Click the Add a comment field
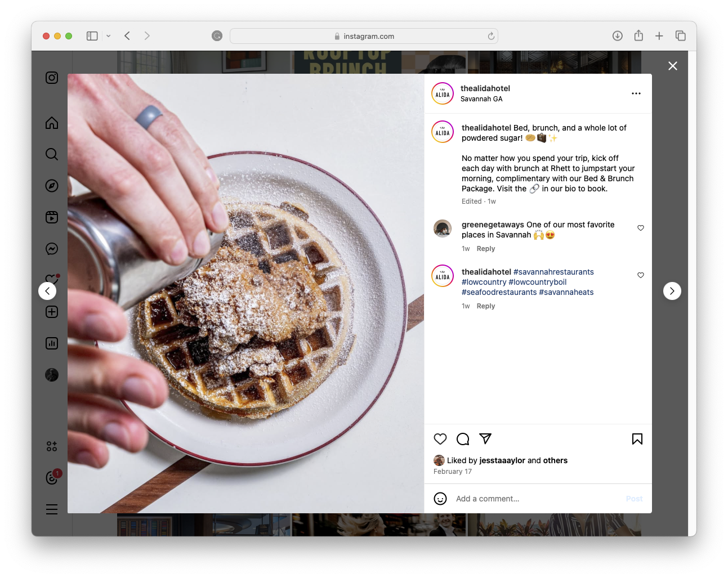Viewport: 728px width, 578px height. pyautogui.click(x=538, y=499)
